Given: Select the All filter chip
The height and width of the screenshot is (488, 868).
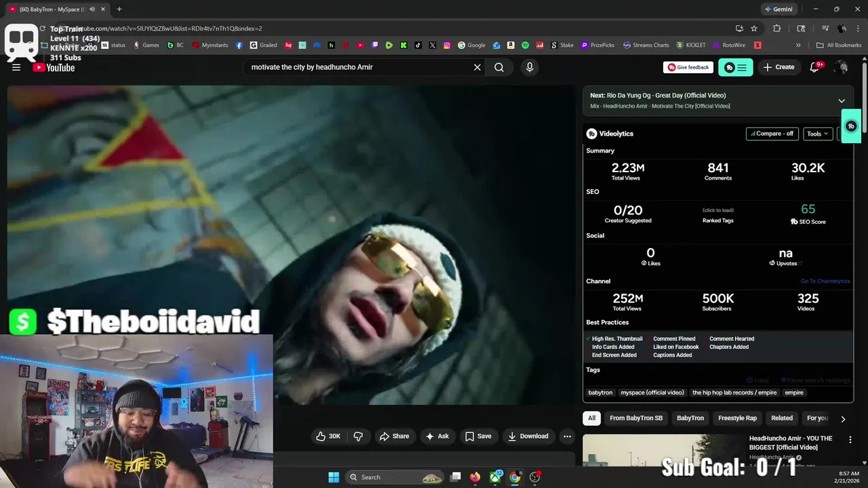Looking at the screenshot, I should [592, 418].
